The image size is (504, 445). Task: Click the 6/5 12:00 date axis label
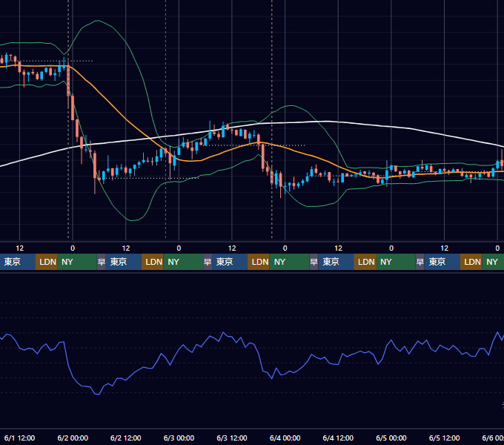[444, 438]
